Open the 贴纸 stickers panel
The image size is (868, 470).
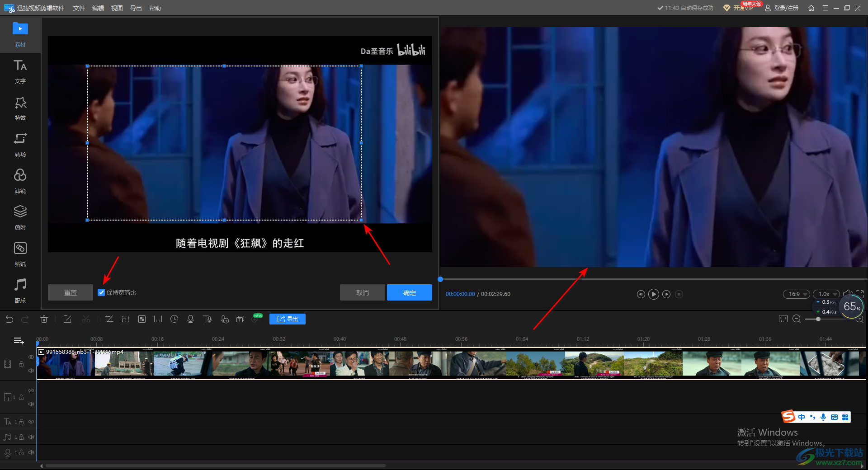tap(20, 254)
